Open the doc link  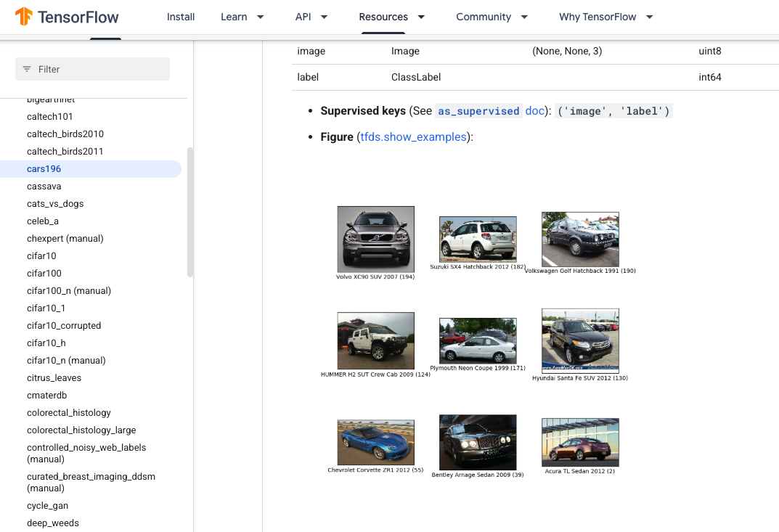(534, 111)
